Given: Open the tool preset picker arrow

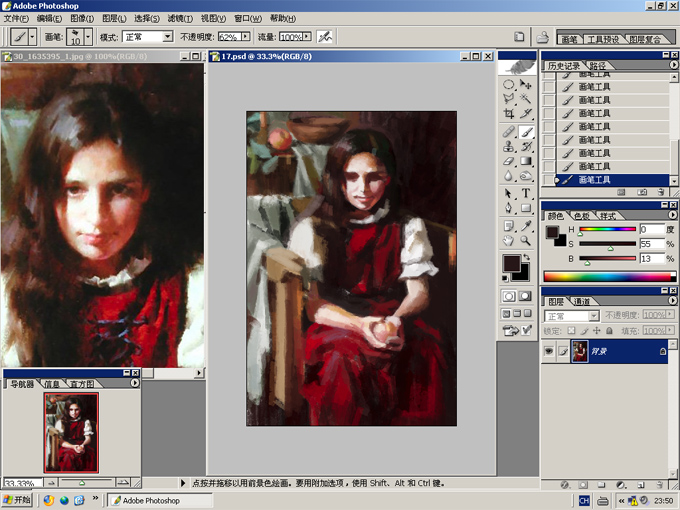Looking at the screenshot, I should coord(32,37).
